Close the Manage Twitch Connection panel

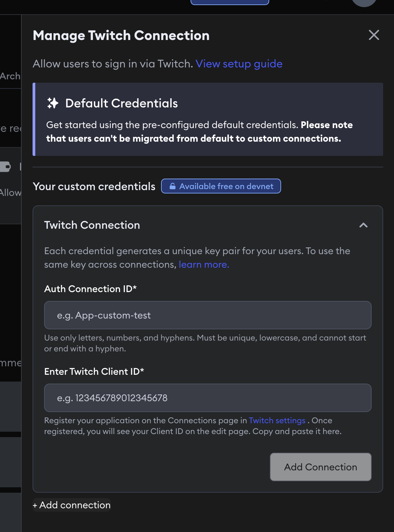tap(374, 35)
